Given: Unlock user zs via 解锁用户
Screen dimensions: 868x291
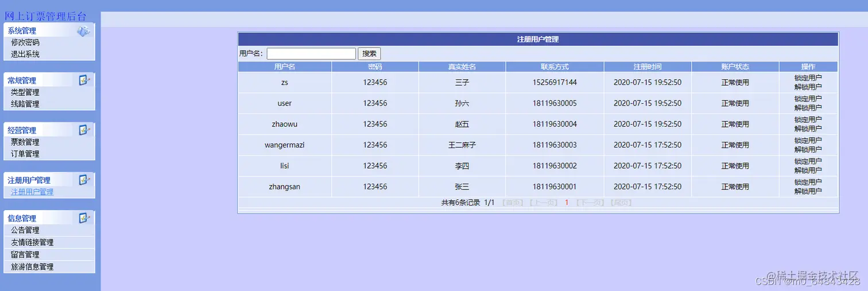Looking at the screenshot, I should 808,87.
